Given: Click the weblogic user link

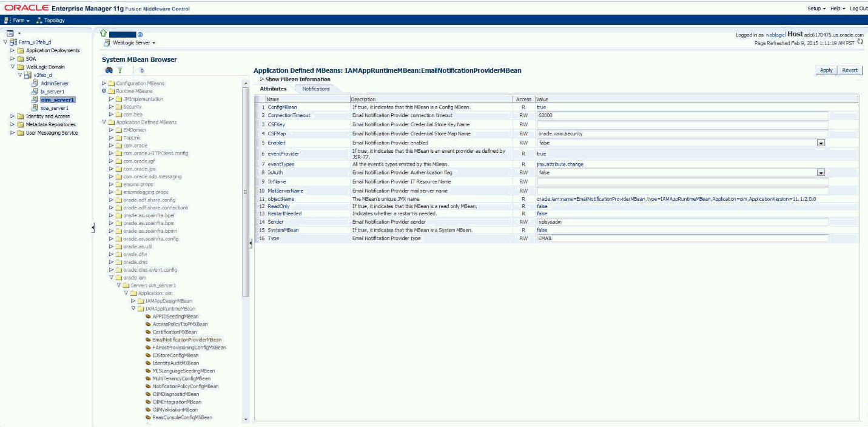Looking at the screenshot, I should [x=775, y=35].
